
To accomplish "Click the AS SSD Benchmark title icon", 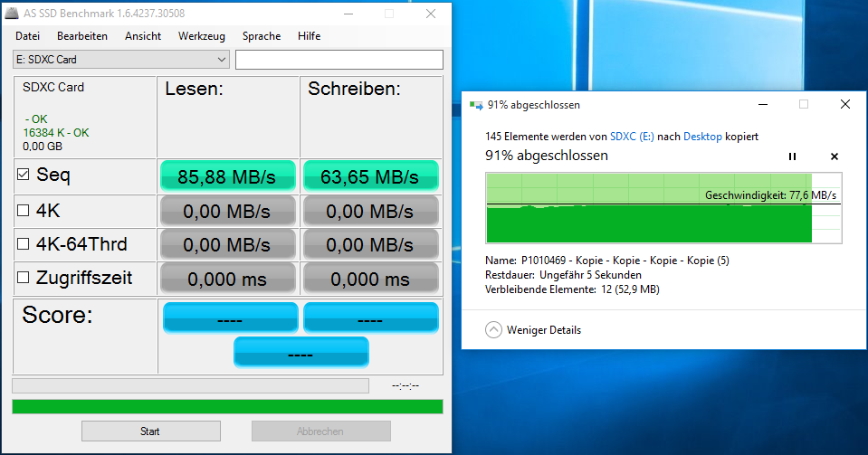I will tap(12, 14).
